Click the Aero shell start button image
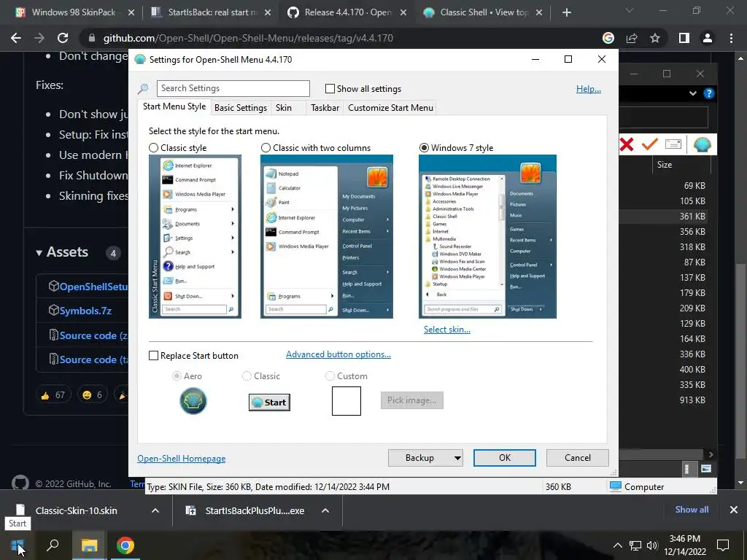The width and height of the screenshot is (747, 560). (193, 401)
